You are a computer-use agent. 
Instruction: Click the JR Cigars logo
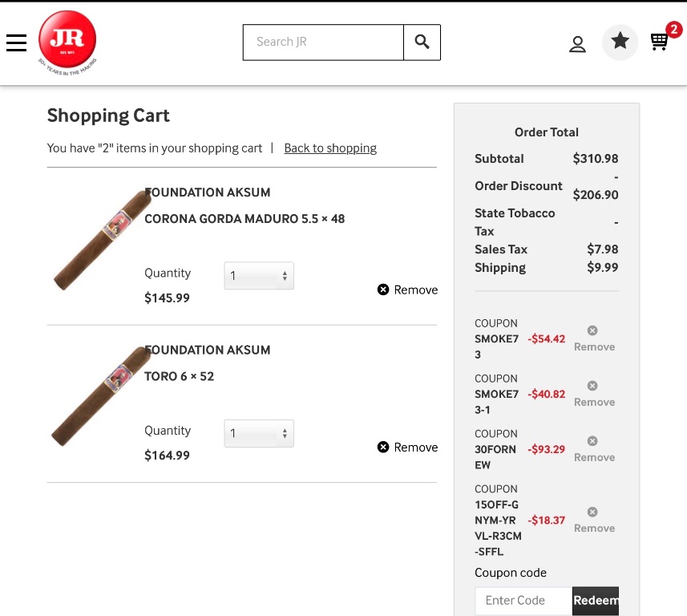(x=67, y=41)
